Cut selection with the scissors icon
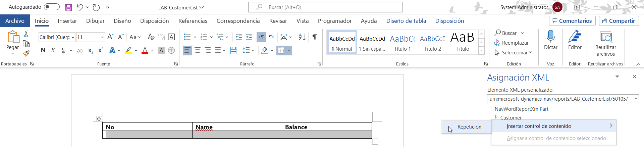644x147 pixels. [x=26, y=34]
